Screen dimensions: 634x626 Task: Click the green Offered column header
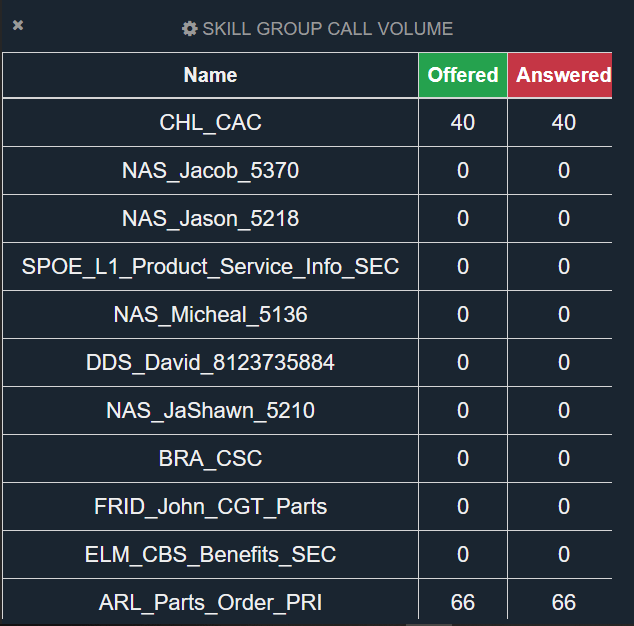click(x=463, y=75)
